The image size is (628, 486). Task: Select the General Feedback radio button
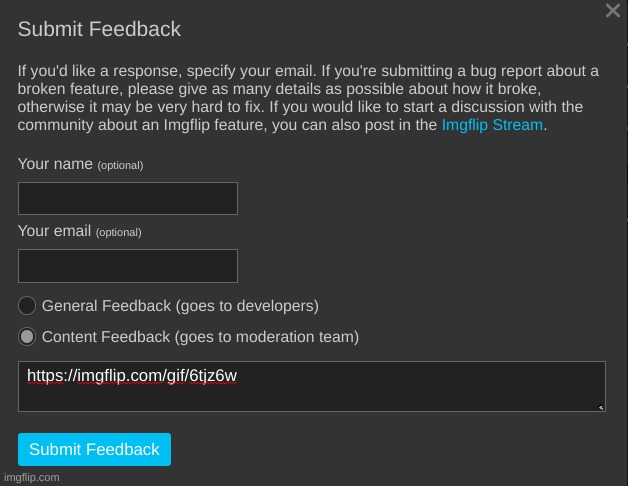pyautogui.click(x=27, y=306)
